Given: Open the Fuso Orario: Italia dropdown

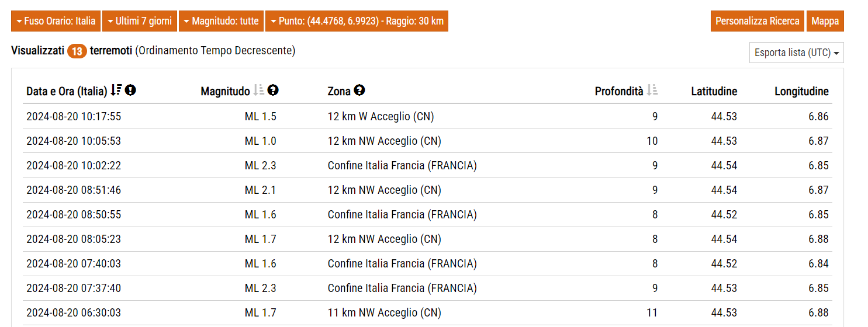Looking at the screenshot, I should (x=56, y=21).
